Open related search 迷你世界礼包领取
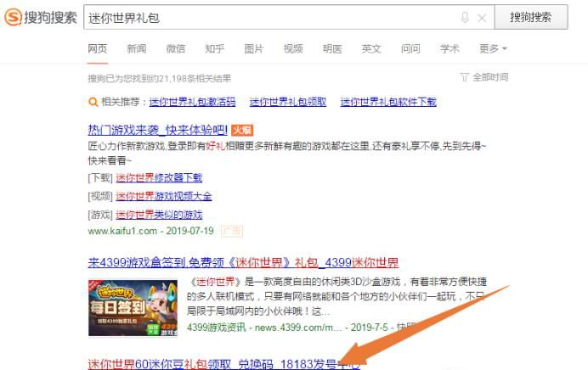This screenshot has width=588, height=370. tap(288, 102)
